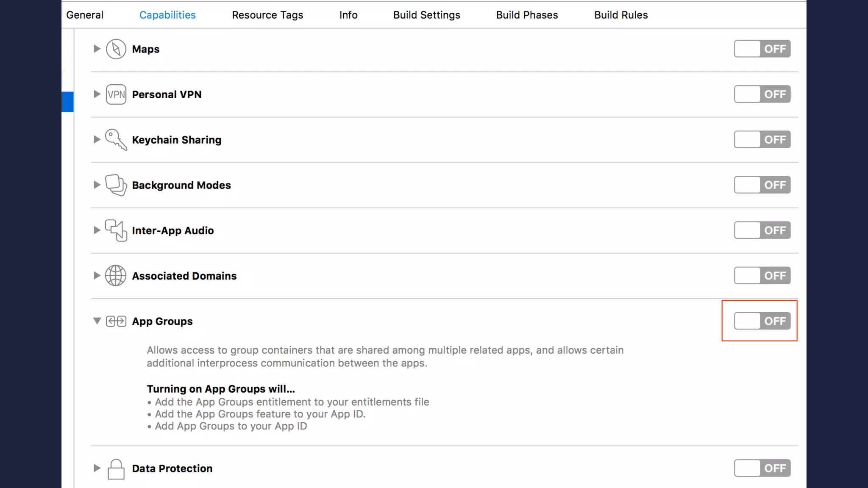Click the App Groups icon
The width and height of the screenshot is (868, 488).
(116, 321)
